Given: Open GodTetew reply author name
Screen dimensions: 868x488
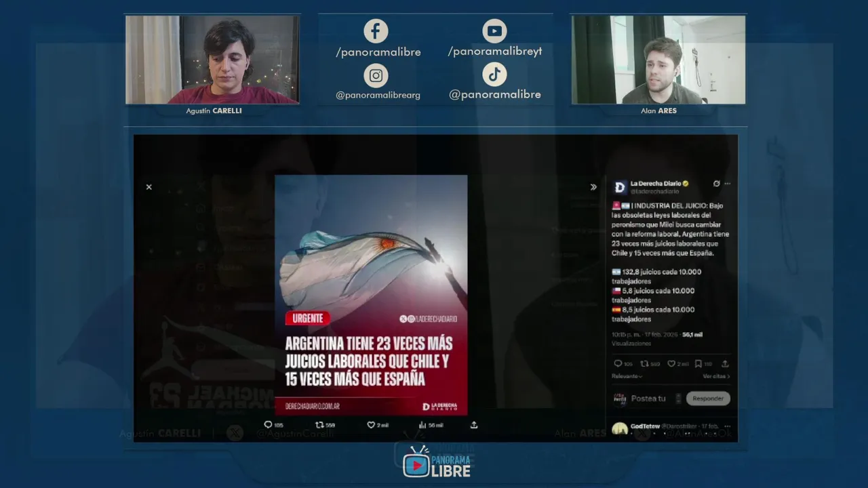Looking at the screenshot, I should [645, 426].
